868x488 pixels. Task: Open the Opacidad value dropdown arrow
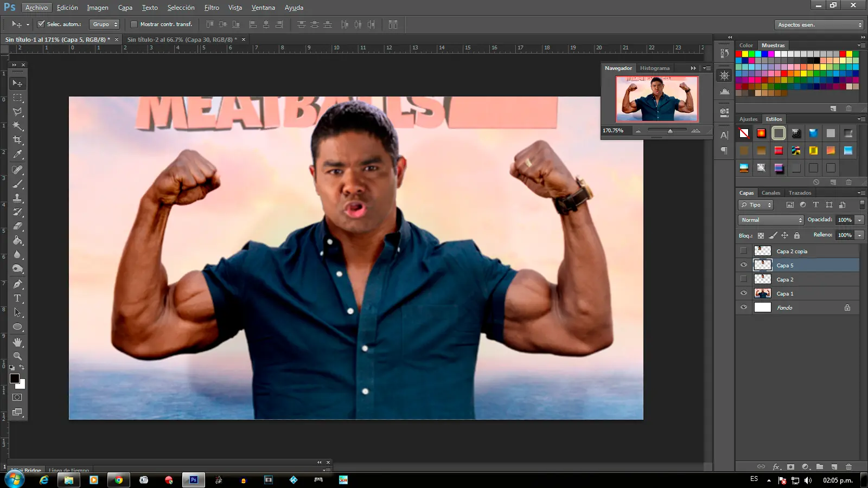tap(860, 220)
